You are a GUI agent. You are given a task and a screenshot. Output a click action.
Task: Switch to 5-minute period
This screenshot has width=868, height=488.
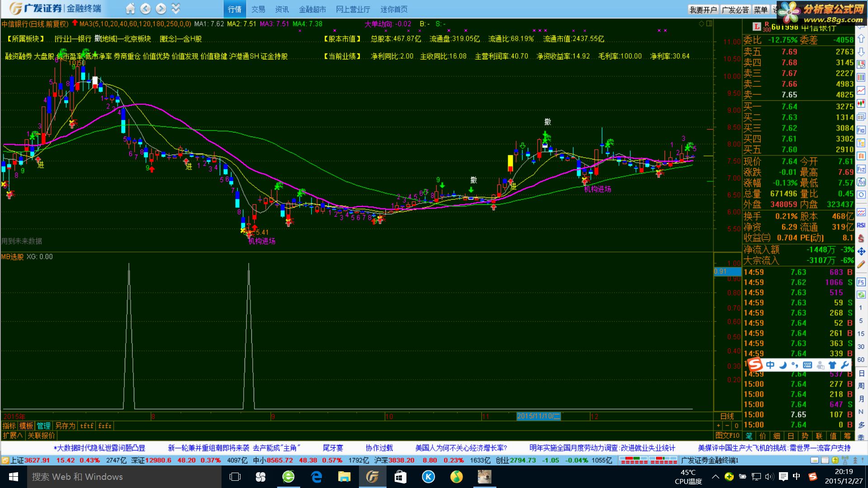pyautogui.click(x=861, y=321)
